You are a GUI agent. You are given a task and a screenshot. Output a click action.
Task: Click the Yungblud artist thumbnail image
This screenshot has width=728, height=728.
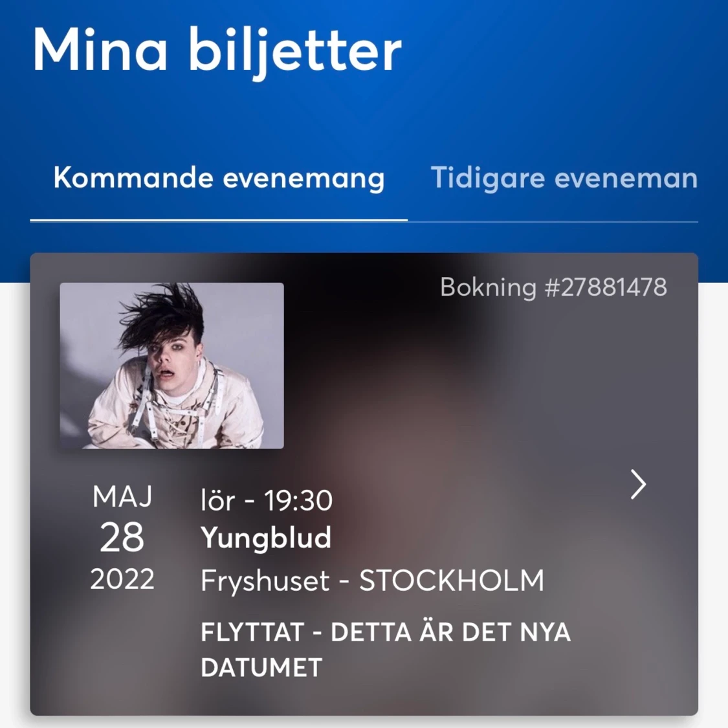171,365
